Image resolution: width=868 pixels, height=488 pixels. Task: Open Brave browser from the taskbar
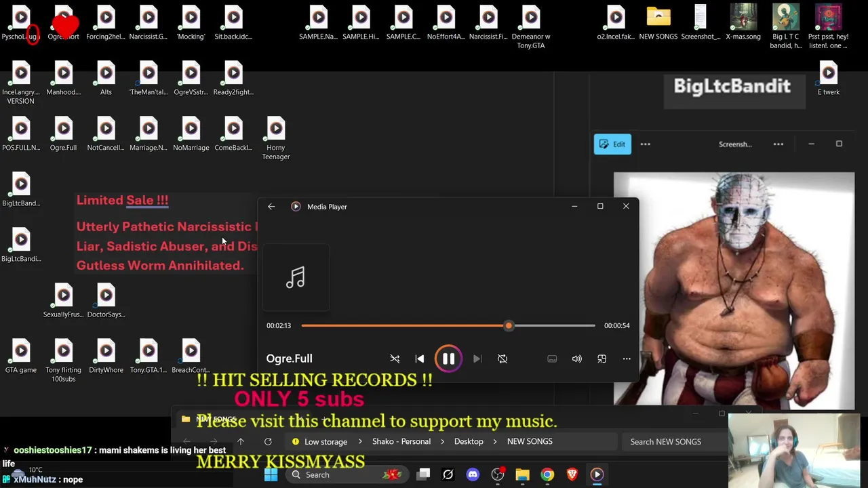click(x=572, y=475)
